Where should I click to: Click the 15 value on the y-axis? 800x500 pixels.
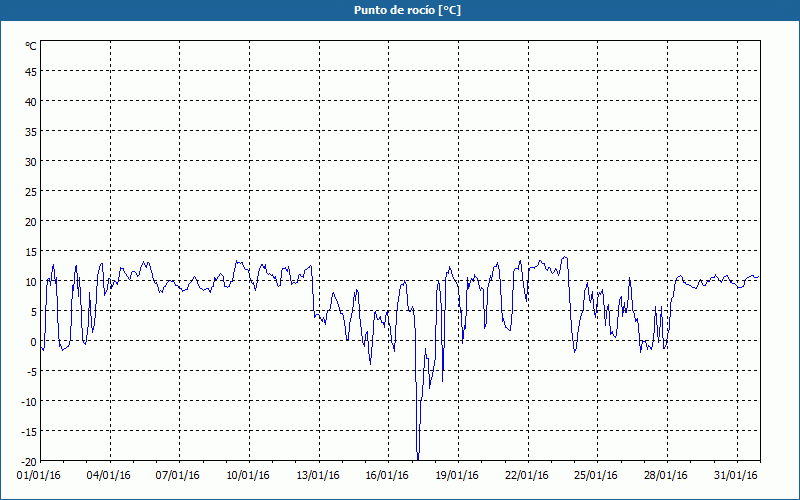click(x=31, y=252)
